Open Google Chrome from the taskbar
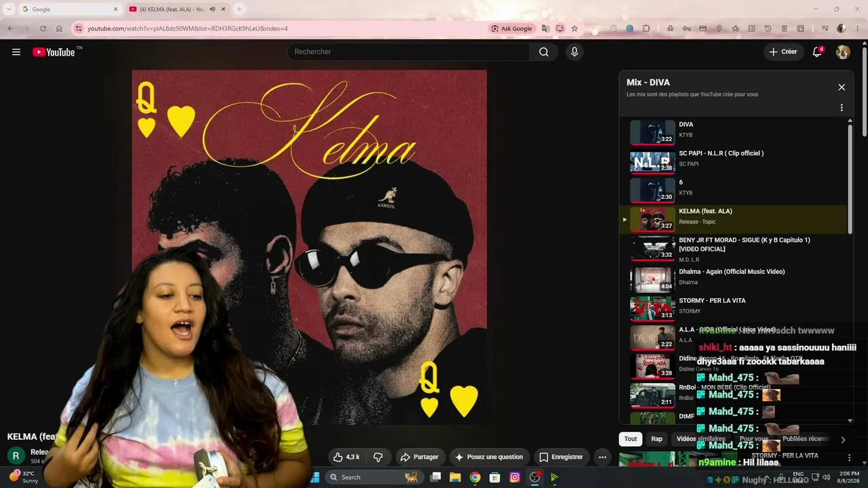 [475, 477]
